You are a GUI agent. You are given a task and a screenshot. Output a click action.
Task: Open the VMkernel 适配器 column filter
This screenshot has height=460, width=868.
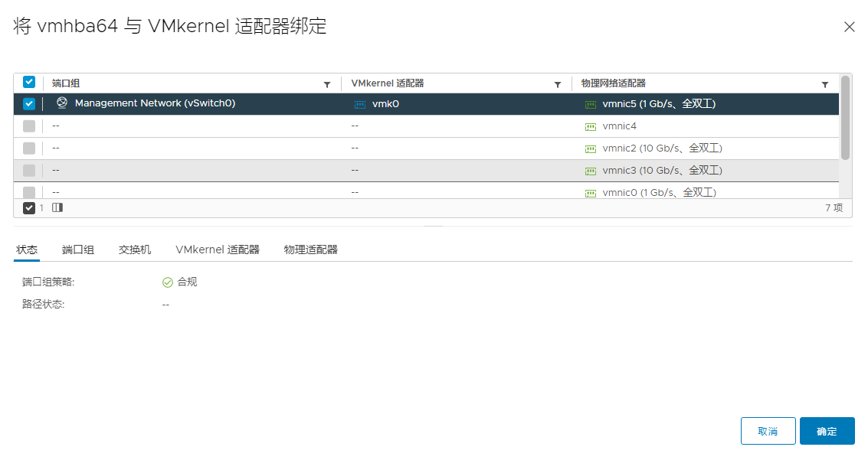557,83
